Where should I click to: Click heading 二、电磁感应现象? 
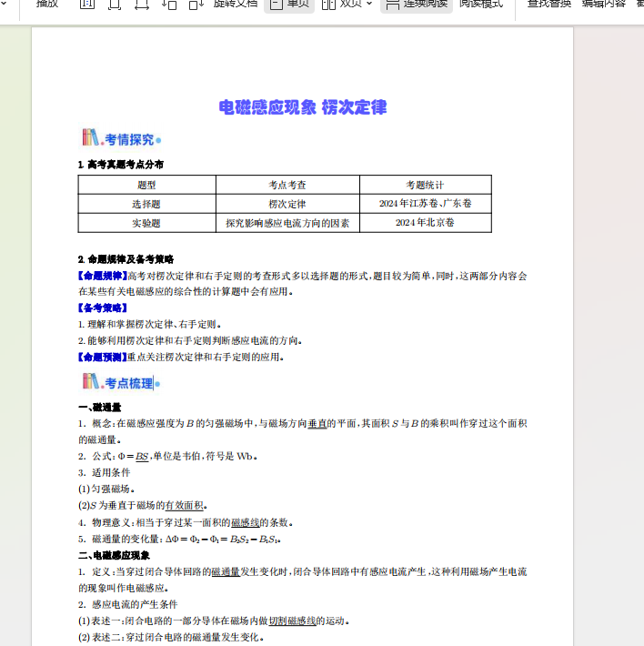coord(114,555)
